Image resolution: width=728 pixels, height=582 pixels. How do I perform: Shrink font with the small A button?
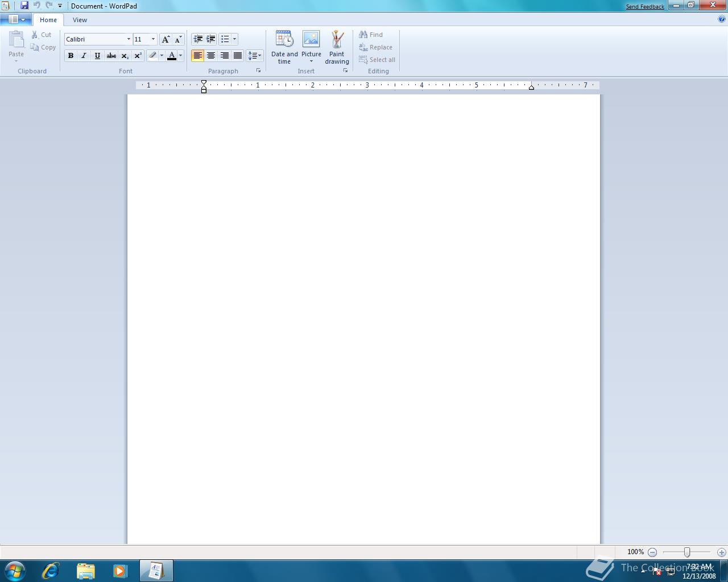point(179,39)
